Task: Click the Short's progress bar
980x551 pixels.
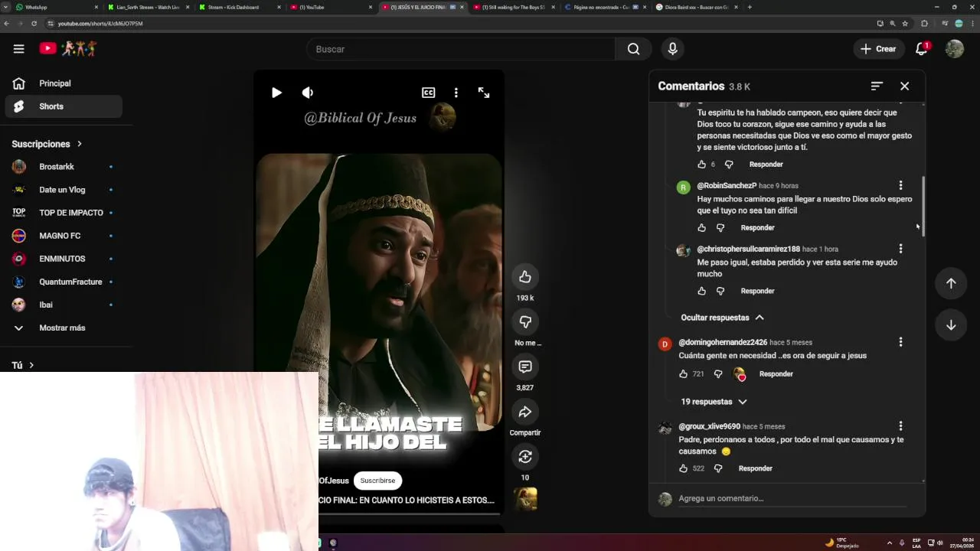Action: [x=410, y=514]
